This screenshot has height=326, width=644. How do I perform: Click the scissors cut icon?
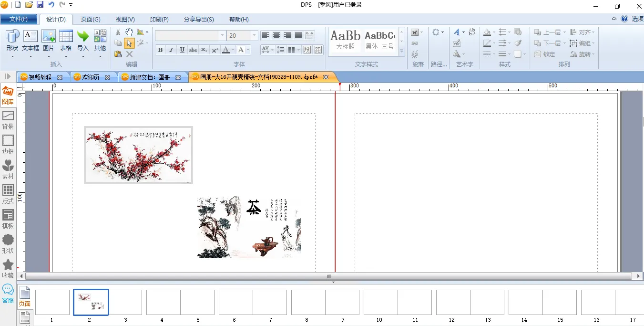[x=118, y=32]
